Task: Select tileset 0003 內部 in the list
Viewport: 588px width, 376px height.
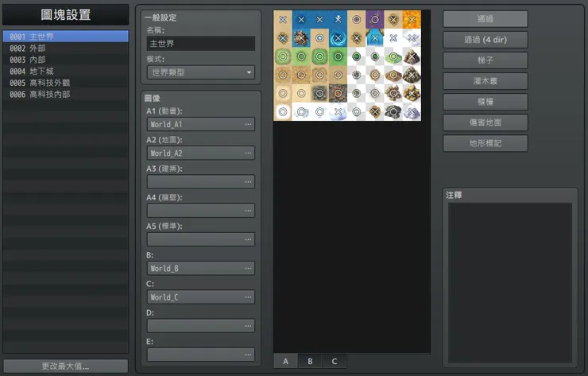Action: pyautogui.click(x=66, y=60)
